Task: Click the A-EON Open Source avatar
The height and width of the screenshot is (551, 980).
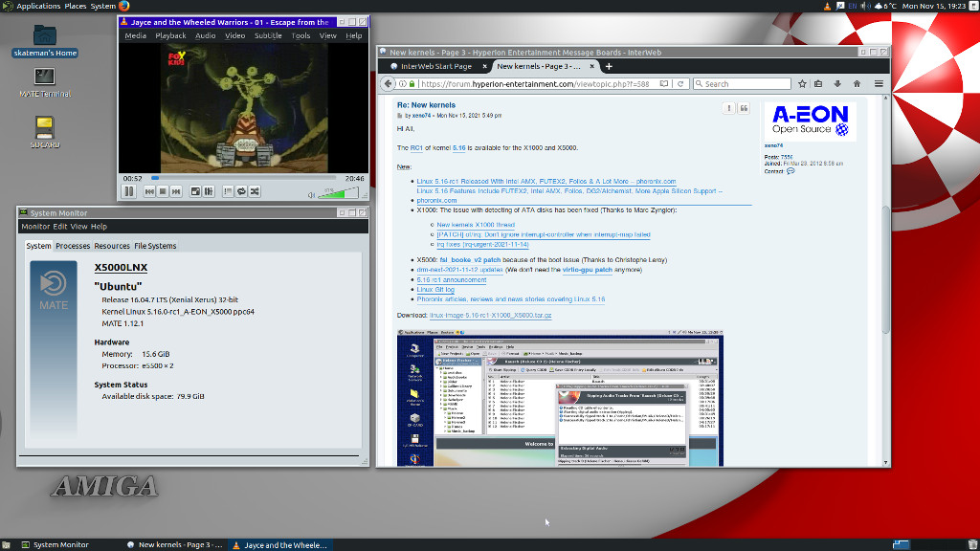Action: click(x=810, y=121)
